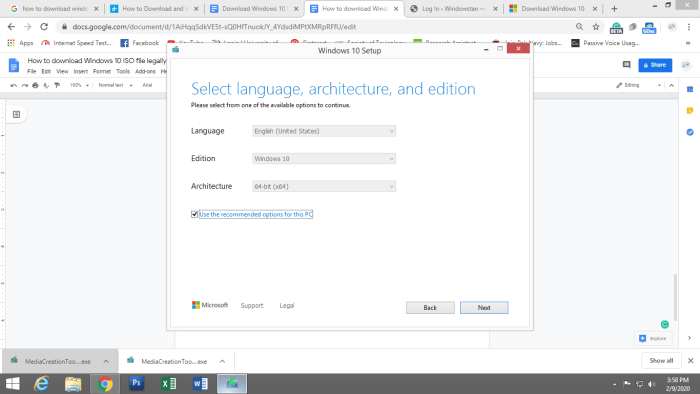This screenshot has height=394, width=700.
Task: Open the Legal link in setup window
Action: pyautogui.click(x=287, y=306)
